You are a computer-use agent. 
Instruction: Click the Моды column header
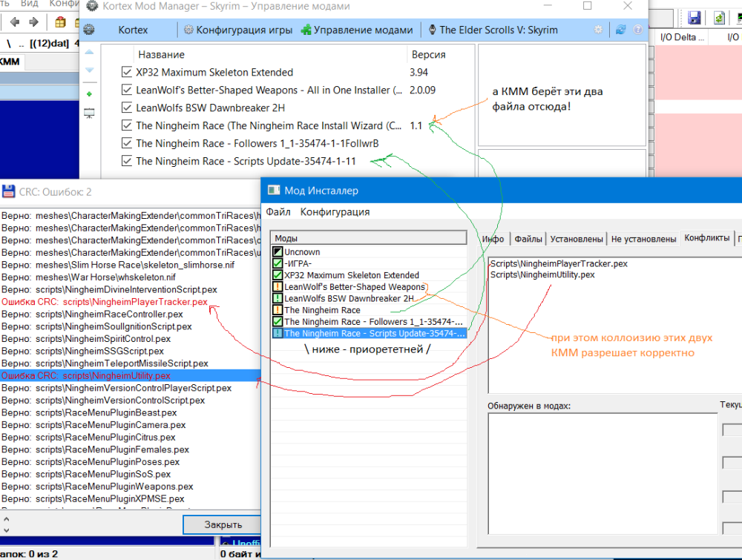(369, 238)
